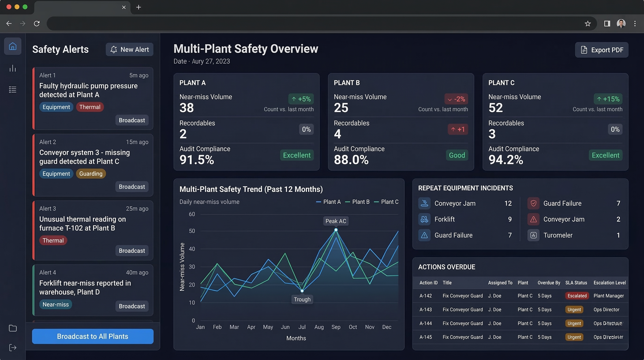644x360 pixels.
Task: Click the logout icon at sidebar bottom
Action: coord(12,348)
